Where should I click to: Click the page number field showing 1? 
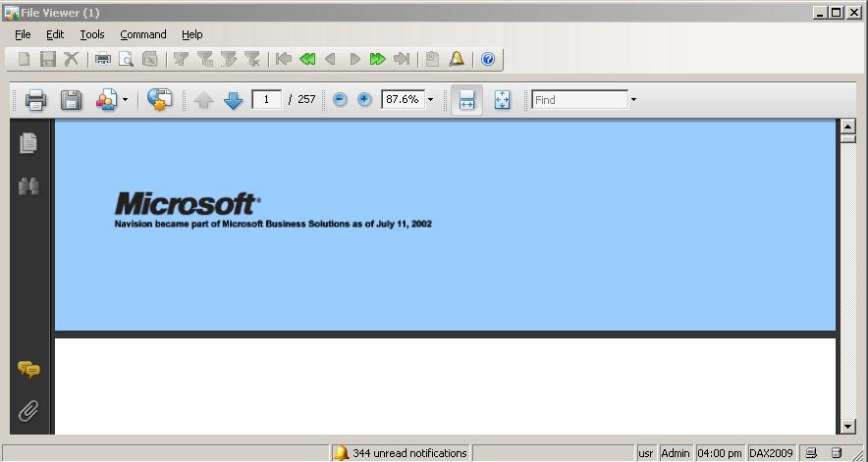coord(266,100)
